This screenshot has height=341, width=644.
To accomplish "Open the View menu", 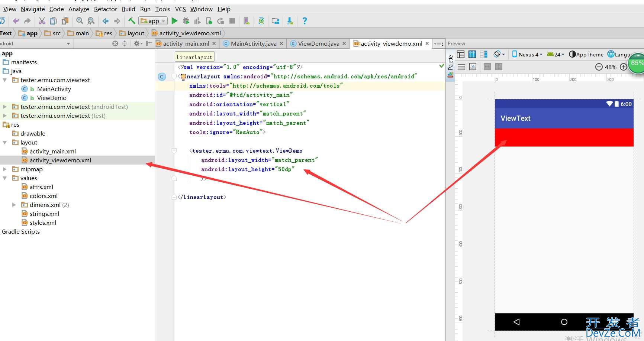I will (x=10, y=9).
